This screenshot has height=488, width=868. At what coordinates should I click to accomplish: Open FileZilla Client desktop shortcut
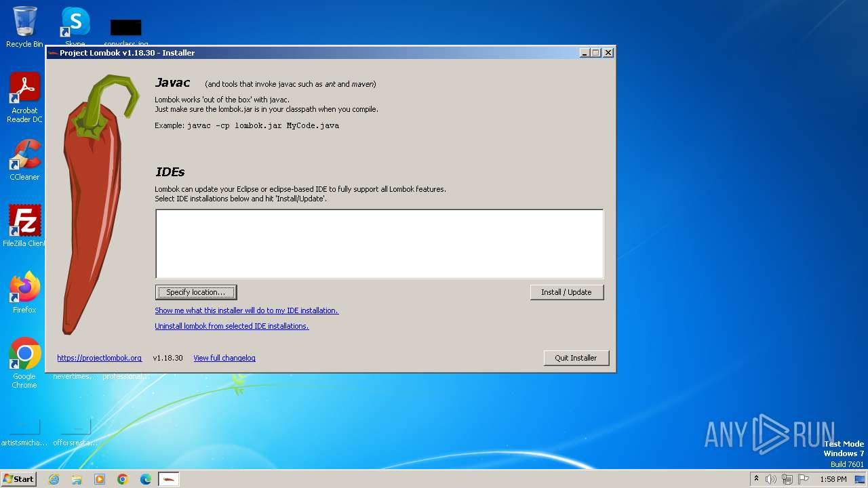24,226
